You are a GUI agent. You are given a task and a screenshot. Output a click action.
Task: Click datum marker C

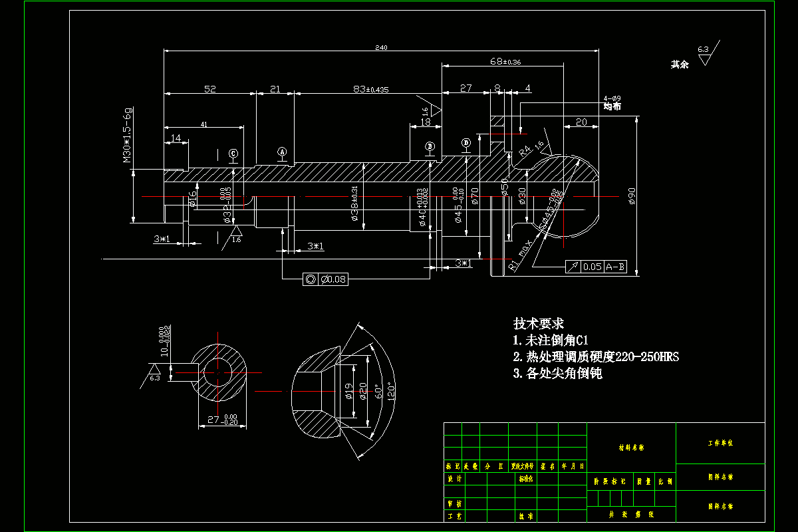(233, 154)
